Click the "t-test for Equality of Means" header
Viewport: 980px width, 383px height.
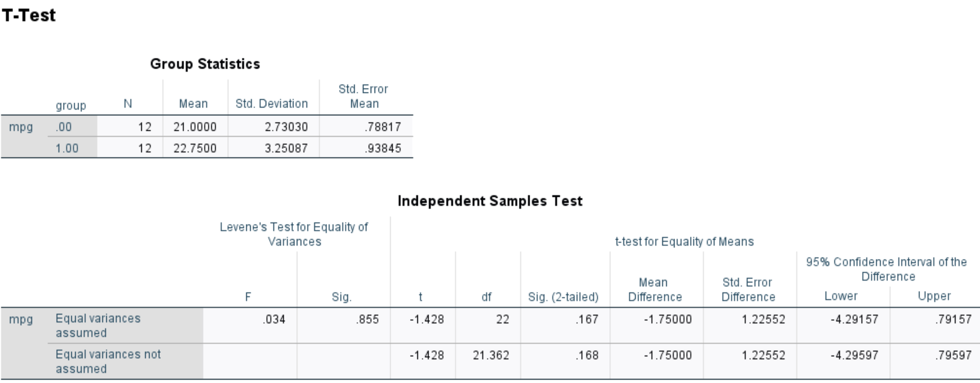[x=684, y=241]
